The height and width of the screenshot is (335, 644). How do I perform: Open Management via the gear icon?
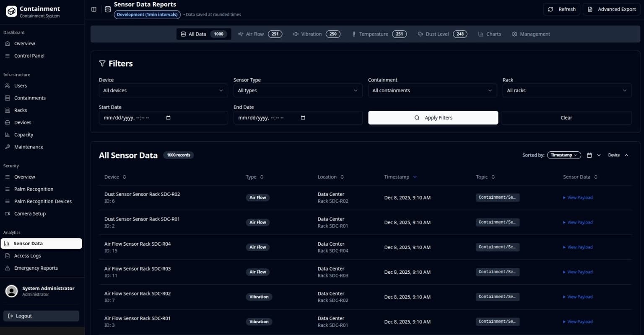(514, 34)
